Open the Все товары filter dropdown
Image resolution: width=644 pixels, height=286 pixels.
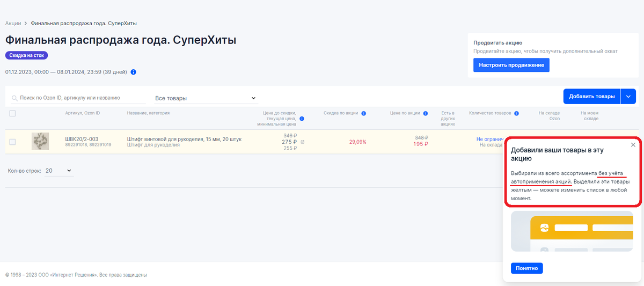[205, 98]
